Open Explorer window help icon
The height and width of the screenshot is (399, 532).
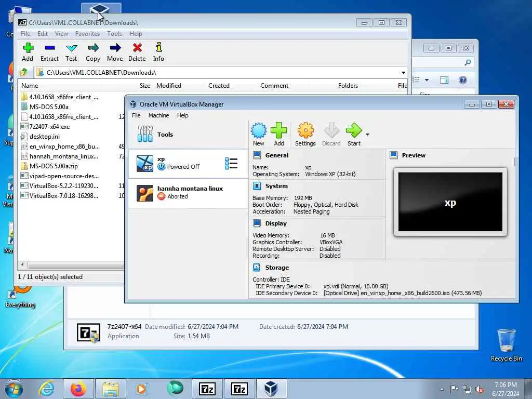pyautogui.click(x=463, y=80)
